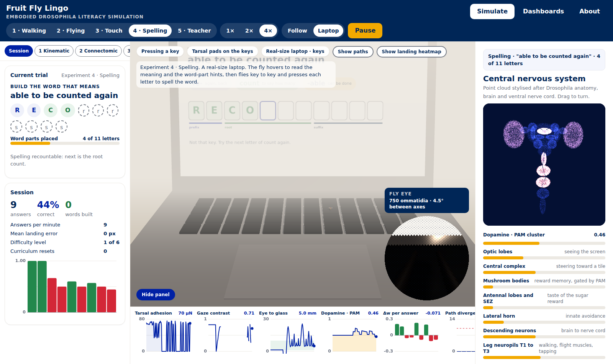613x364 pixels.
Task: Go to Dashboards in the top navigation
Action: click(x=543, y=11)
